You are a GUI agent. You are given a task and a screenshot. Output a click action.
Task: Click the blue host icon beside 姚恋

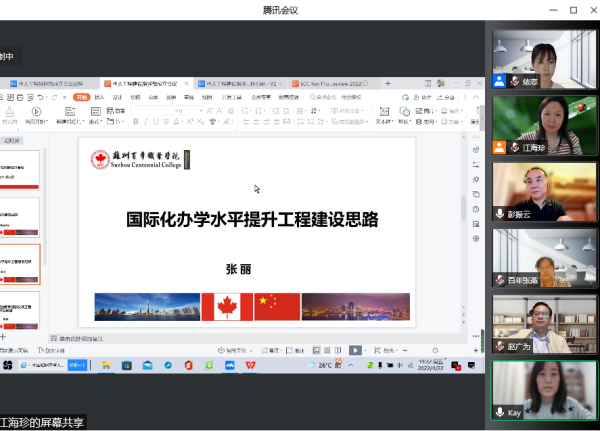click(499, 82)
